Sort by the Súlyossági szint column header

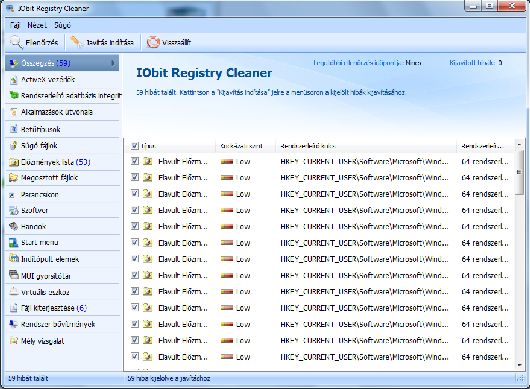(x=246, y=146)
